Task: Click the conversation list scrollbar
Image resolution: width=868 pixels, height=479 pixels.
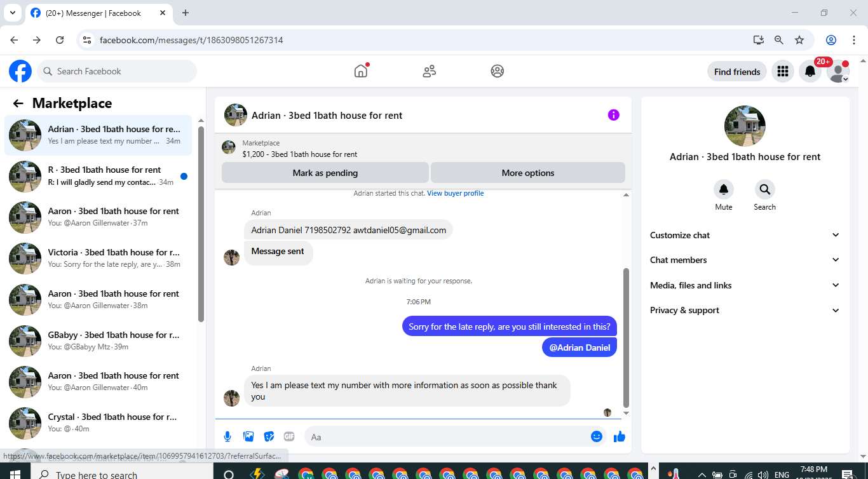Action: [201, 224]
